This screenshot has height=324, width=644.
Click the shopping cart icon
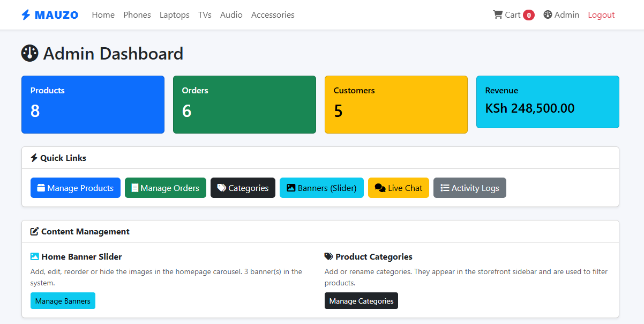[x=498, y=15]
